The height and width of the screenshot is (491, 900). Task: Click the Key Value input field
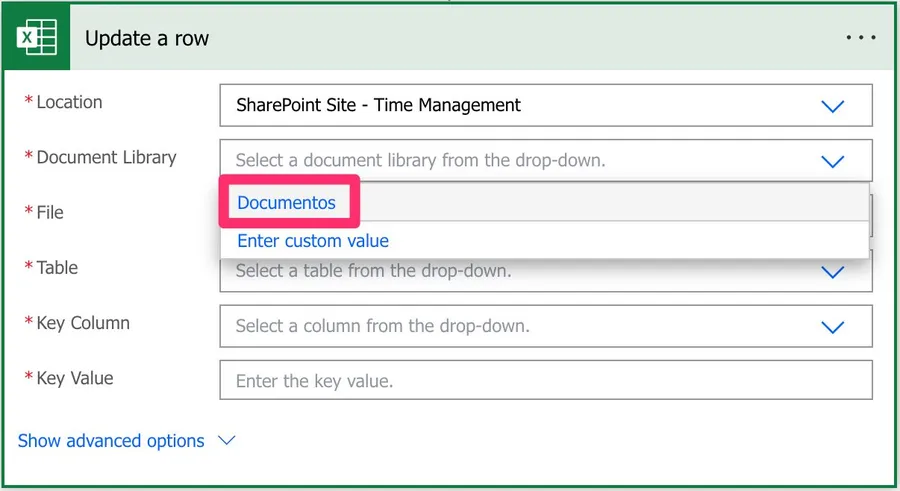tap(545, 381)
